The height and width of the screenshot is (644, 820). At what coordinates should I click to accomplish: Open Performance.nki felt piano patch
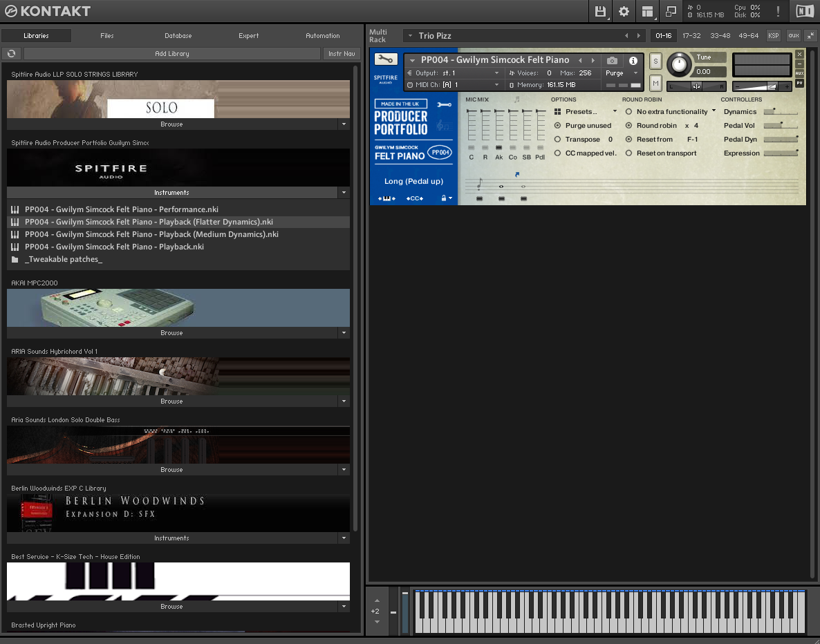pos(121,209)
